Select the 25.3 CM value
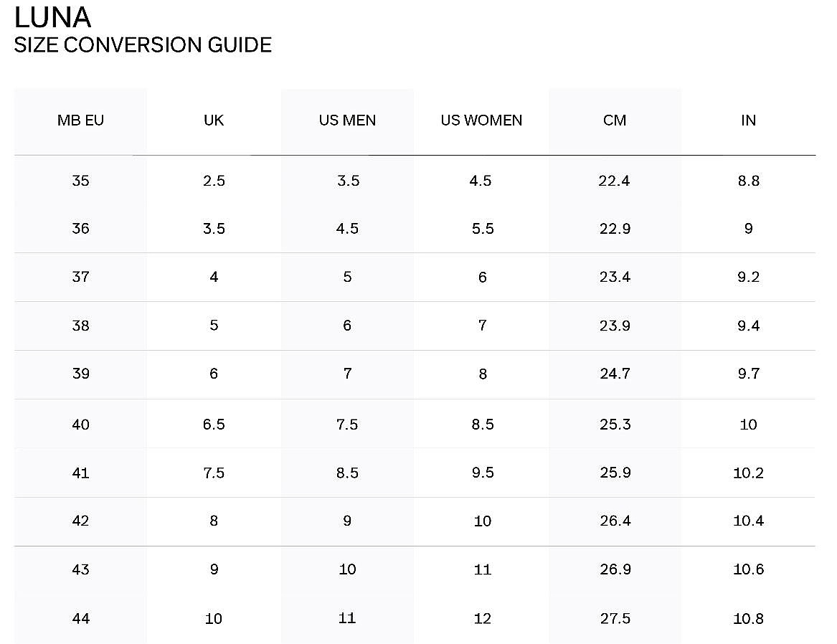 615,425
